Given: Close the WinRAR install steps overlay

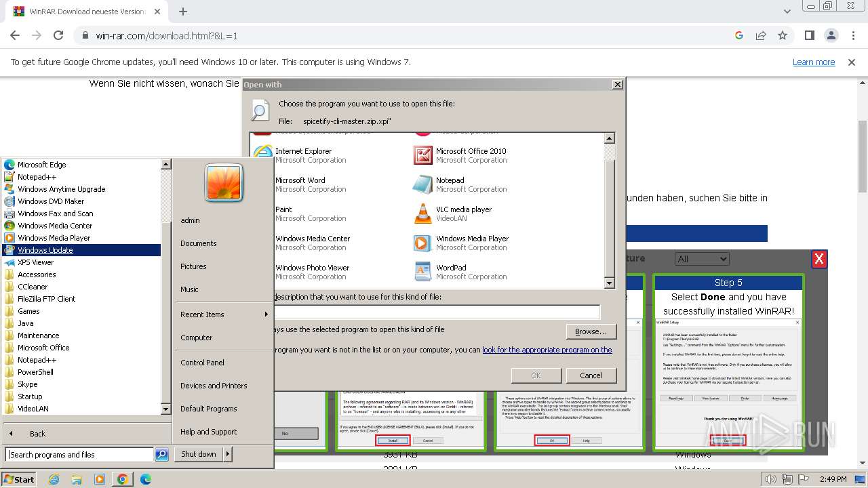Looking at the screenshot, I should click(x=819, y=259).
